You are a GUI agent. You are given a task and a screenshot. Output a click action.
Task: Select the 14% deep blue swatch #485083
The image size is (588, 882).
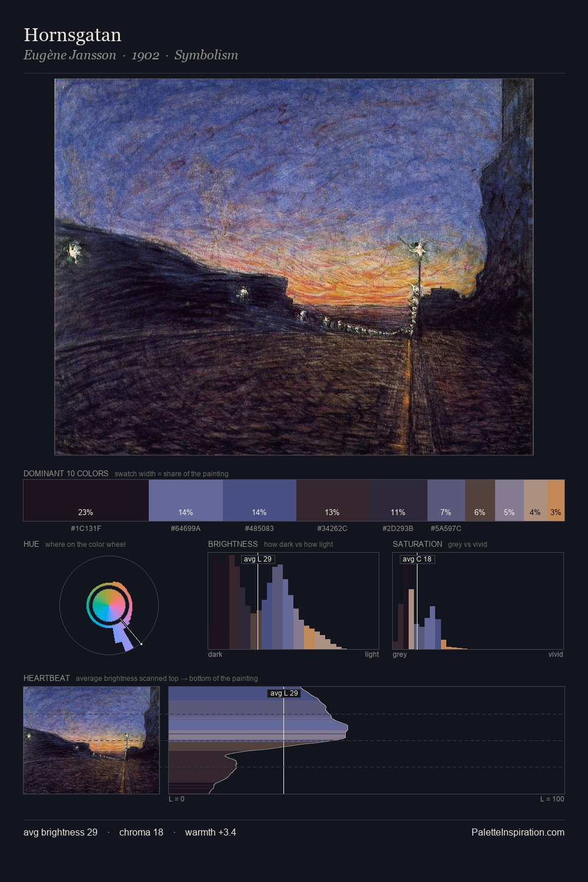tap(259, 500)
